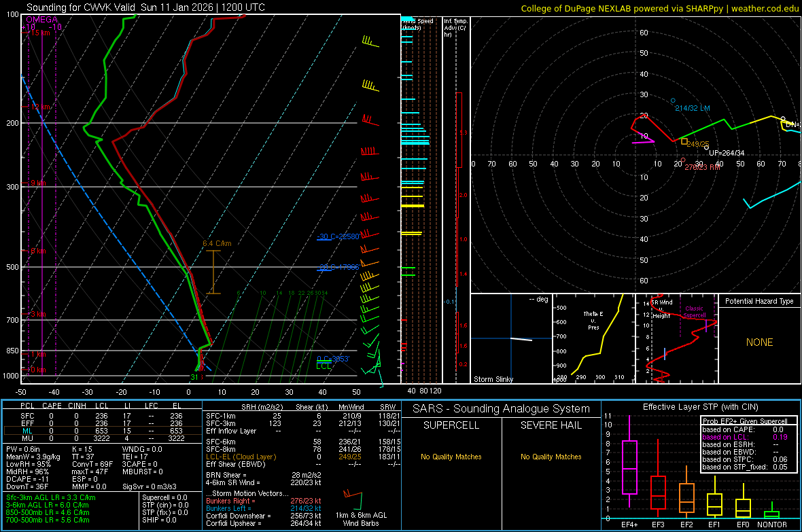This screenshot has height=532, width=802.
Task: Click the SFC-1km row in SRH table
Action: 303,416
